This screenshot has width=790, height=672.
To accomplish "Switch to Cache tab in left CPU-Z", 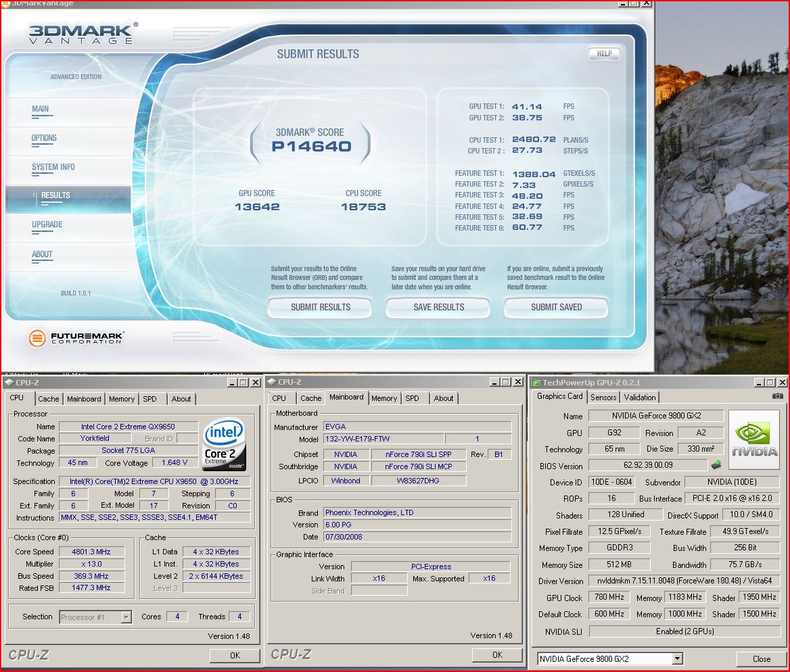I will pos(49,399).
